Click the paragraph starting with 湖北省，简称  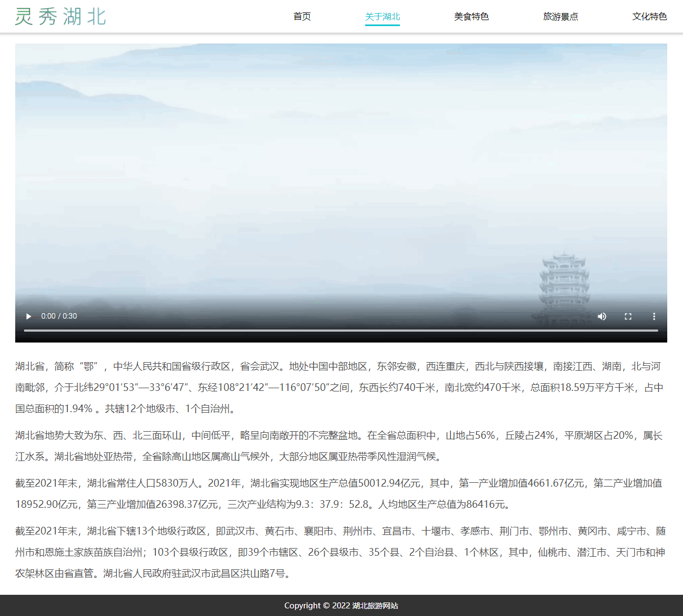coord(341,388)
